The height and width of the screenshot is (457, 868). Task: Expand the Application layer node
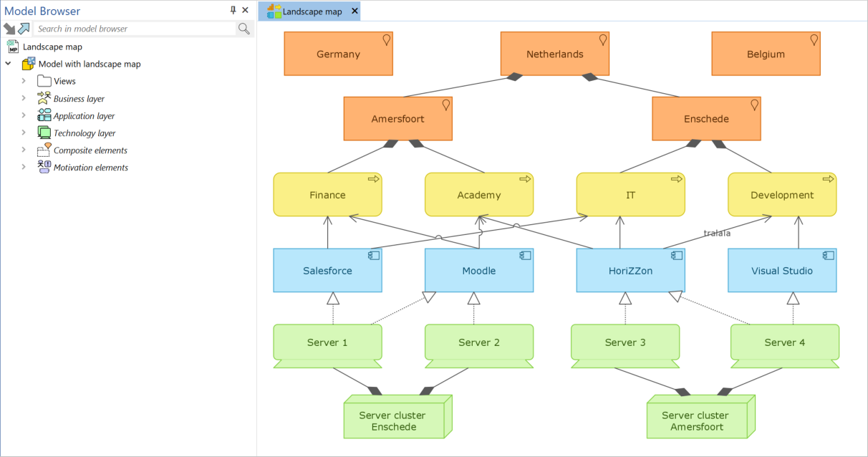point(24,115)
